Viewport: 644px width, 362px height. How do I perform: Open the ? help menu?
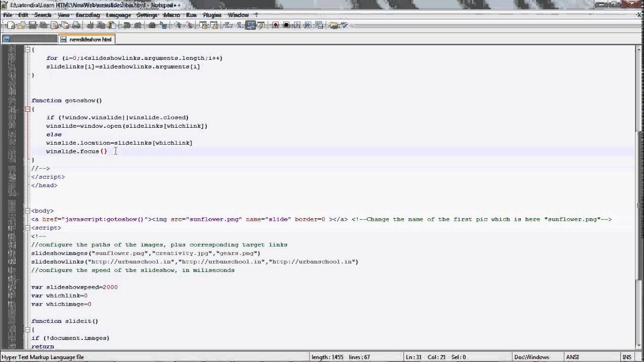click(256, 15)
